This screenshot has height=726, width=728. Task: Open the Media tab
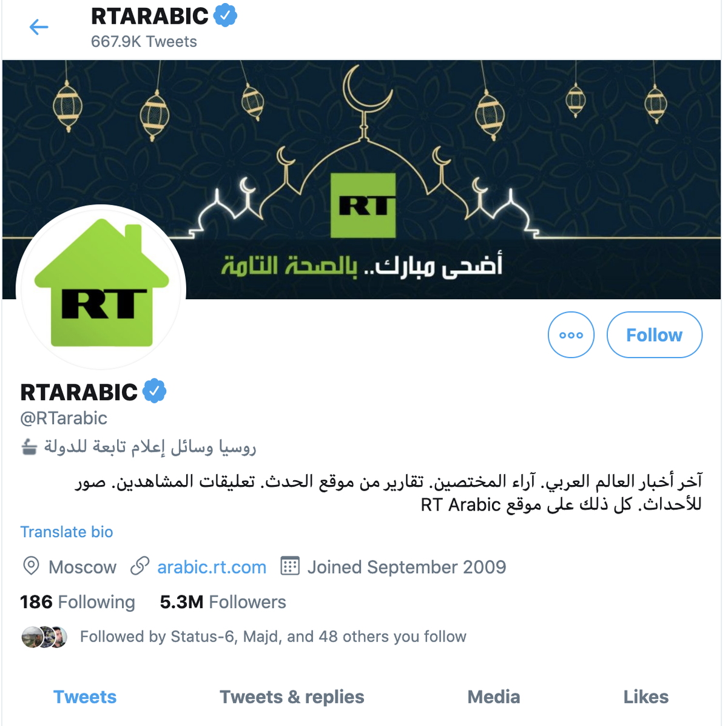[x=494, y=697]
